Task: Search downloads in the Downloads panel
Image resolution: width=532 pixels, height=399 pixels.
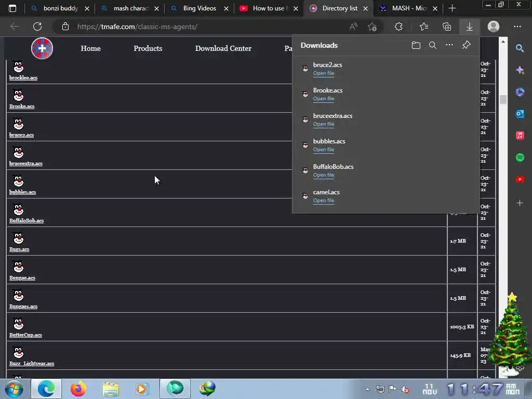Action: (433, 45)
